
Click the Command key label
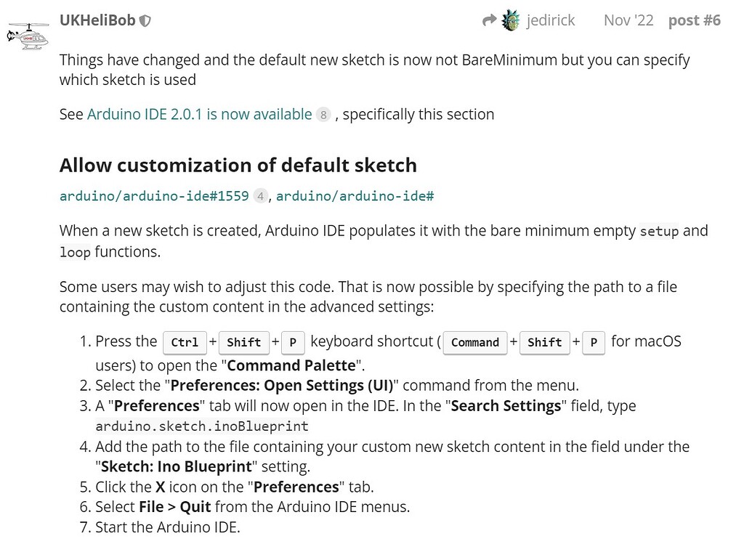(x=475, y=342)
